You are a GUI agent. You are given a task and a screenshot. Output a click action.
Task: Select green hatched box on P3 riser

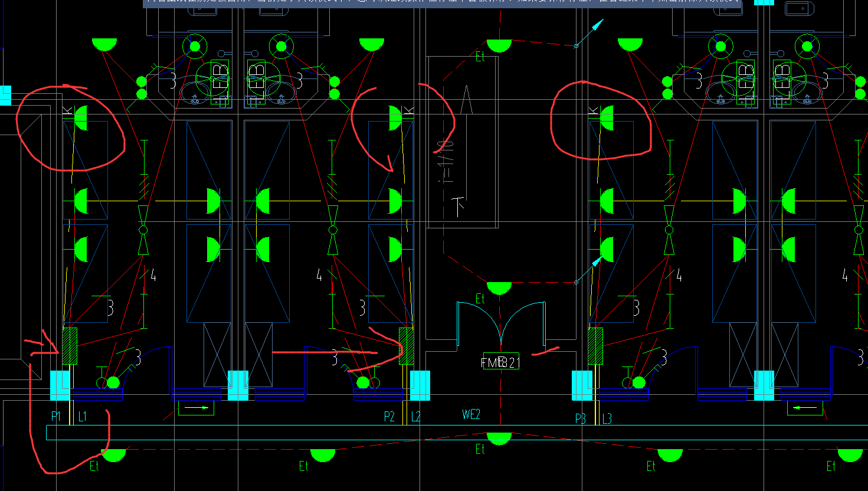click(595, 346)
